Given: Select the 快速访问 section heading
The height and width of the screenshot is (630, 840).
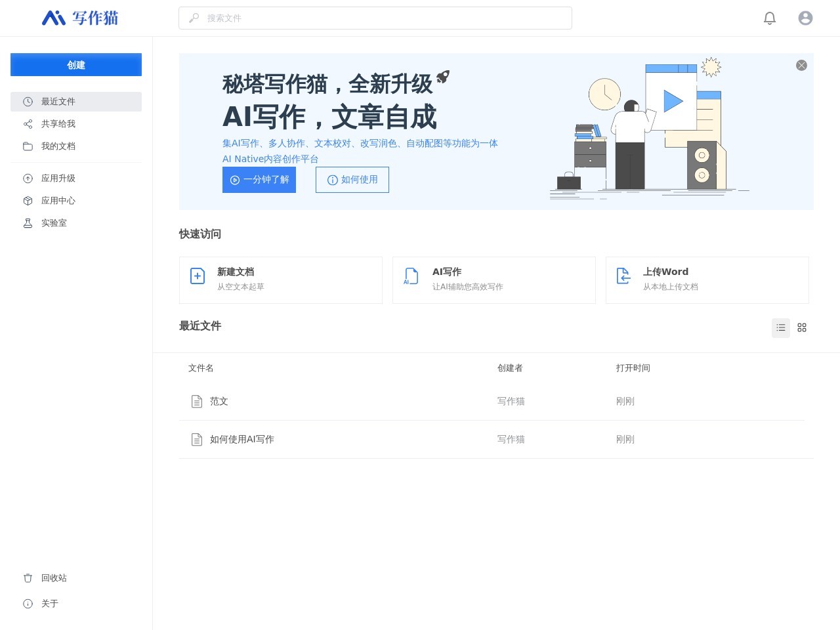Looking at the screenshot, I should [x=199, y=234].
